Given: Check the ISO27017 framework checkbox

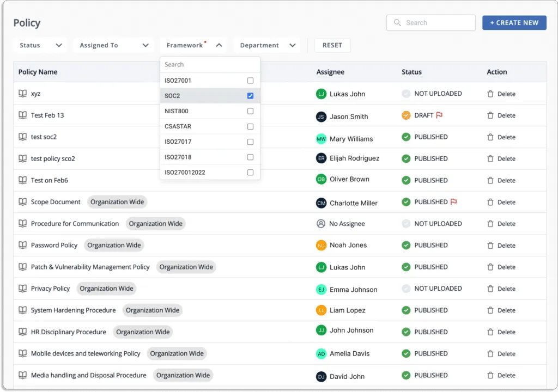Looking at the screenshot, I should pyautogui.click(x=250, y=142).
